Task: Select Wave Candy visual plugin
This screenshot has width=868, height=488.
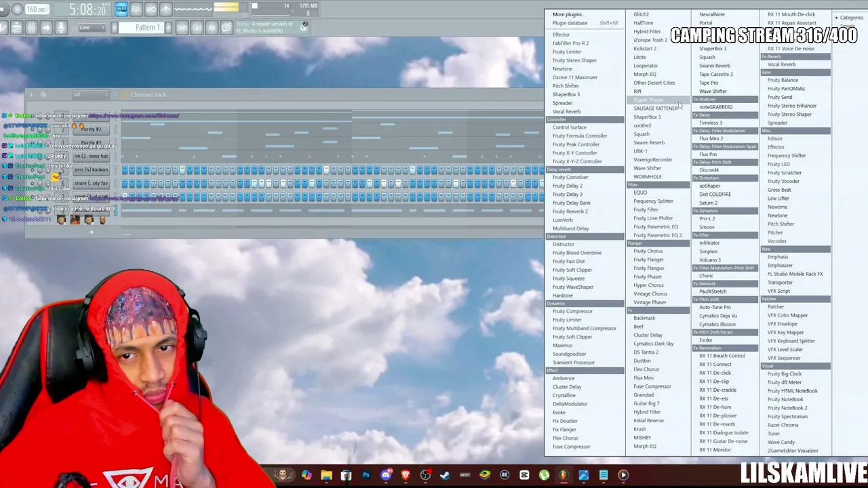Action: [781, 442]
